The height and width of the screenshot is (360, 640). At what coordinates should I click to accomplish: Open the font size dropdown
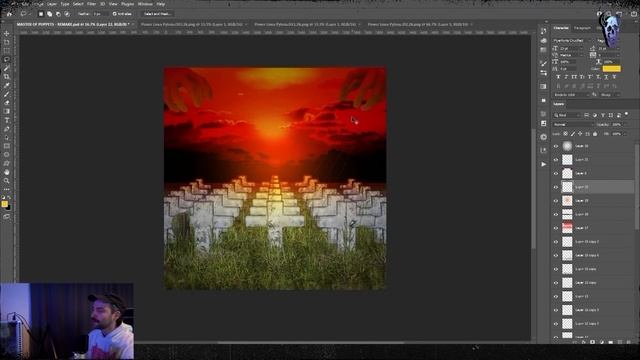[572, 48]
